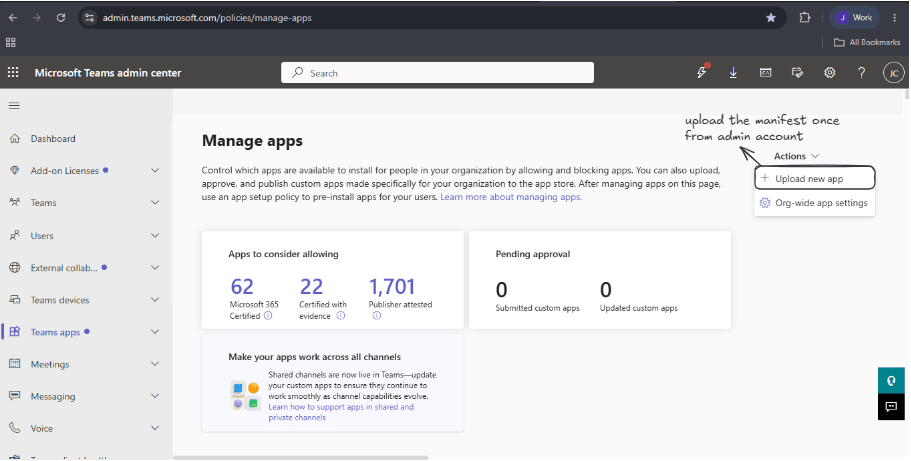The image size is (911, 461).
Task: Open the teal headset support widget
Action: 891,381
